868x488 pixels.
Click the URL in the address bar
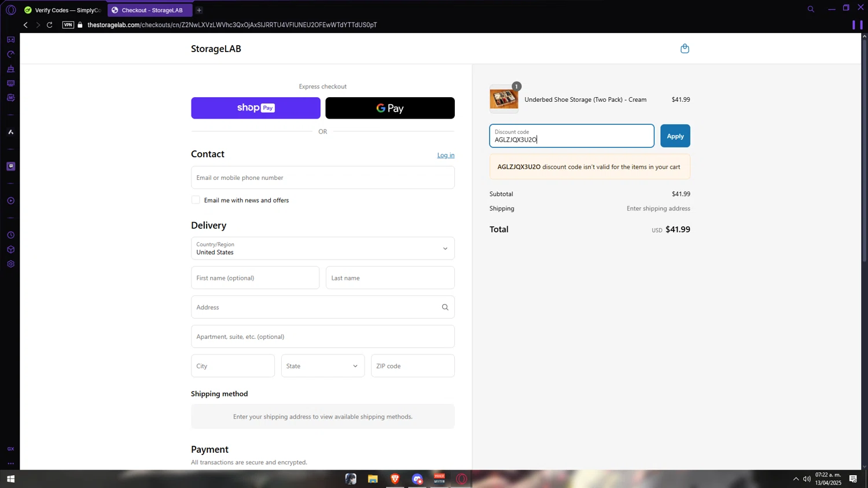point(232,25)
